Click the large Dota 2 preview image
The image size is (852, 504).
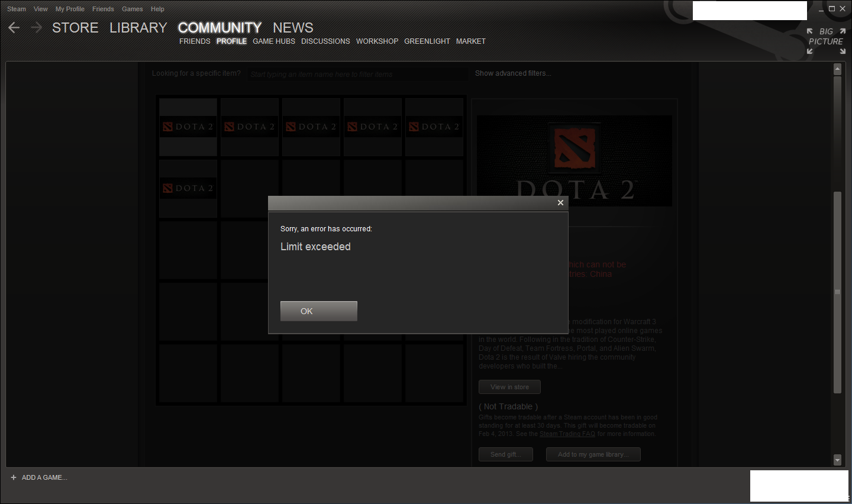(575, 161)
